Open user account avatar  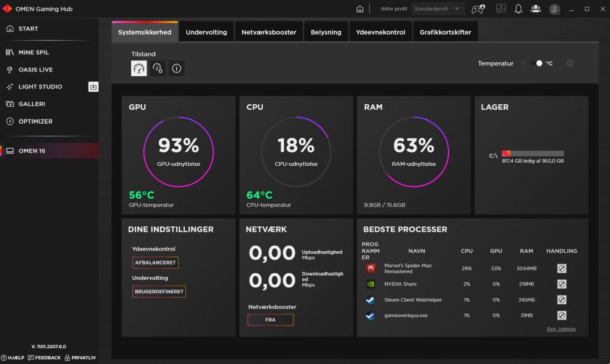554,9
